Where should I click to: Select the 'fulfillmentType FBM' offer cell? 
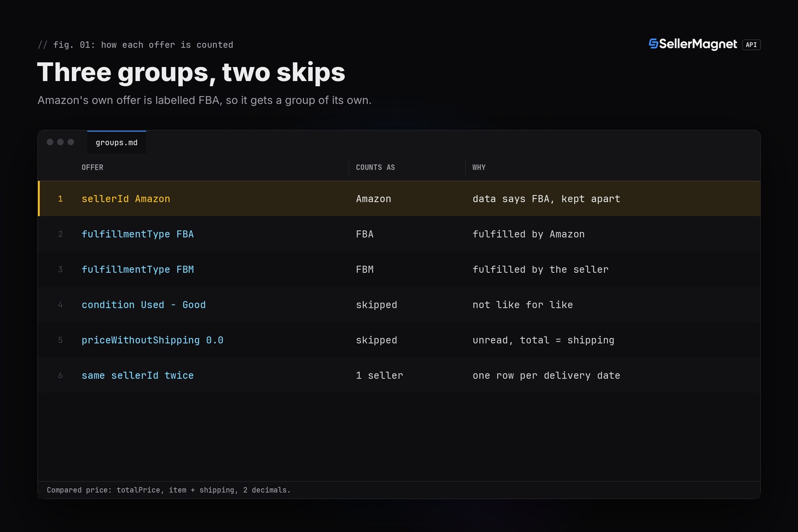138,270
